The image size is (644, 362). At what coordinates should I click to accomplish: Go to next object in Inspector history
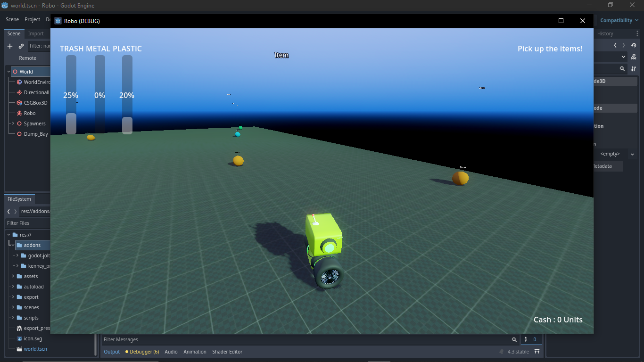(x=624, y=45)
